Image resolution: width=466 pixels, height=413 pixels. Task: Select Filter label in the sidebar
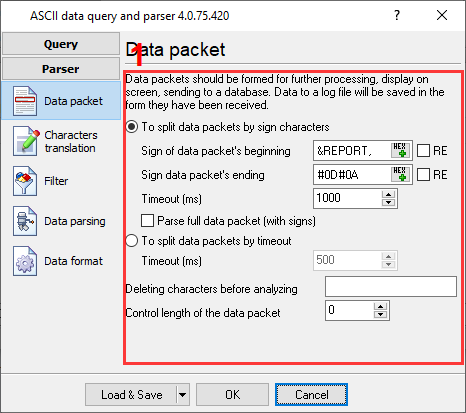[x=56, y=181]
